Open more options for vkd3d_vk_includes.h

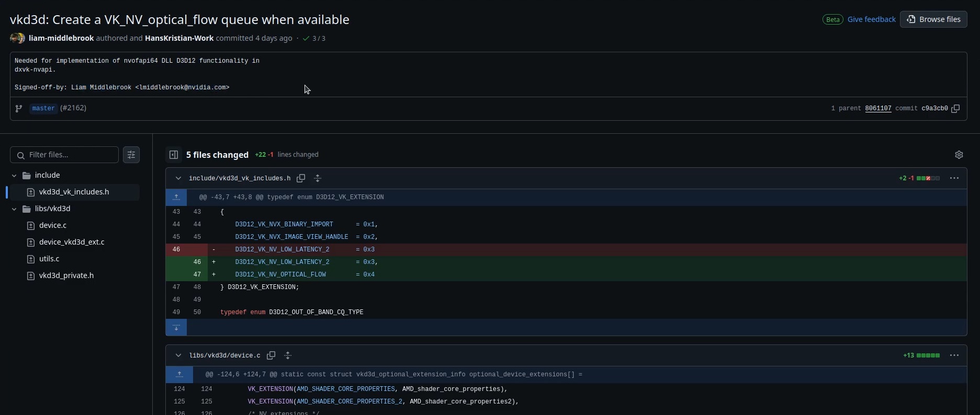click(954, 178)
